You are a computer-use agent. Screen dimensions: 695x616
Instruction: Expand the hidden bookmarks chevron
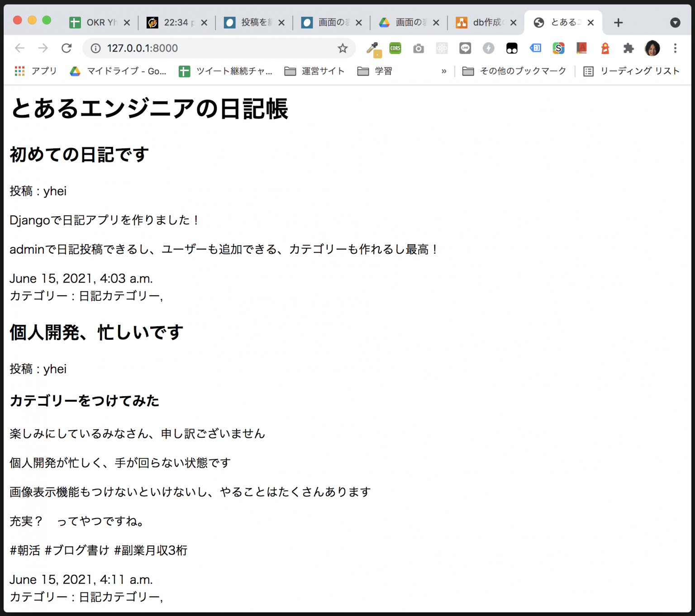pyautogui.click(x=444, y=71)
